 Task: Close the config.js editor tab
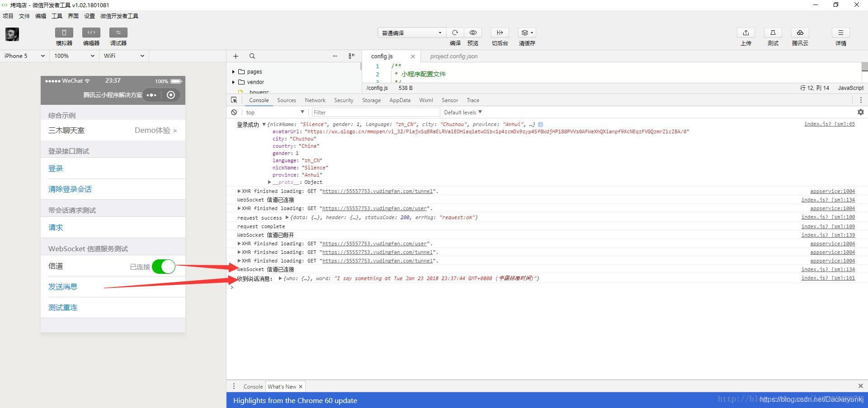(x=413, y=56)
